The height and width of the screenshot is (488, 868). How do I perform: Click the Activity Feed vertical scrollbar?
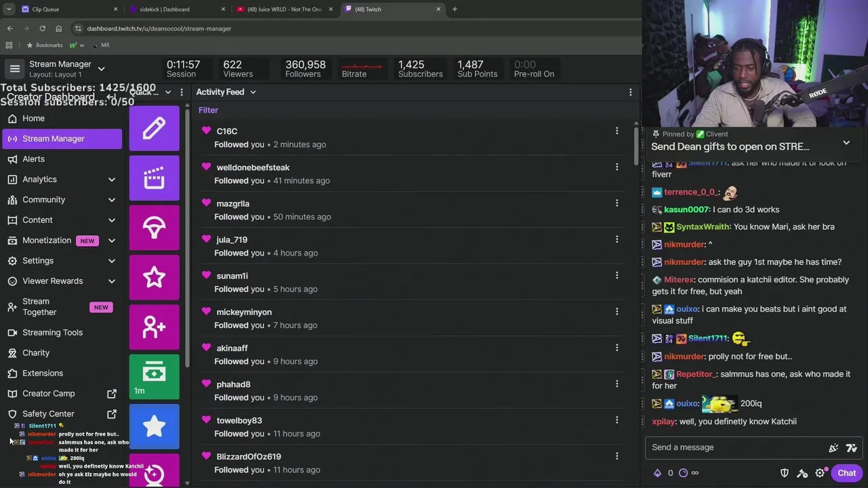pos(636,146)
